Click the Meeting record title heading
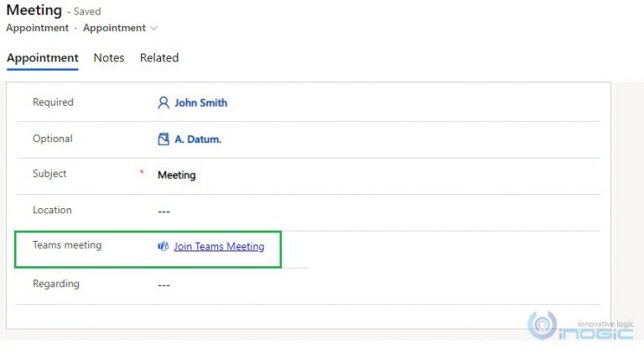The image size is (644, 351). [34, 10]
